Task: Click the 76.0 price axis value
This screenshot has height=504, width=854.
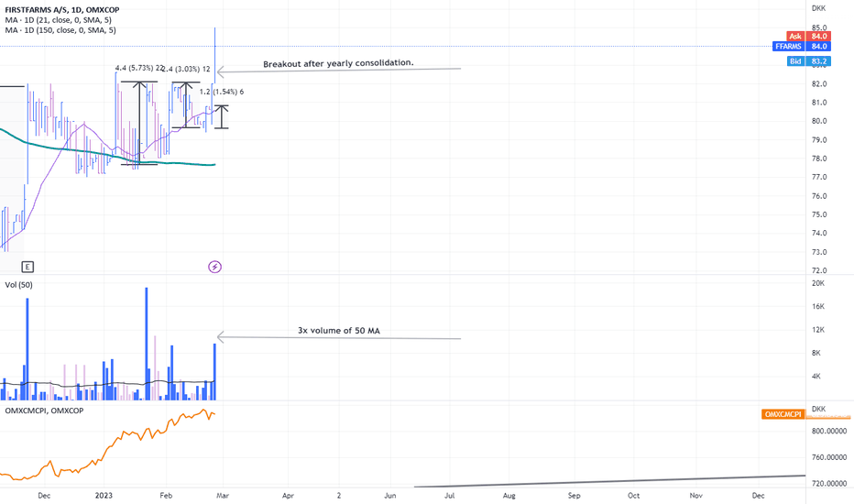Action: coord(819,196)
